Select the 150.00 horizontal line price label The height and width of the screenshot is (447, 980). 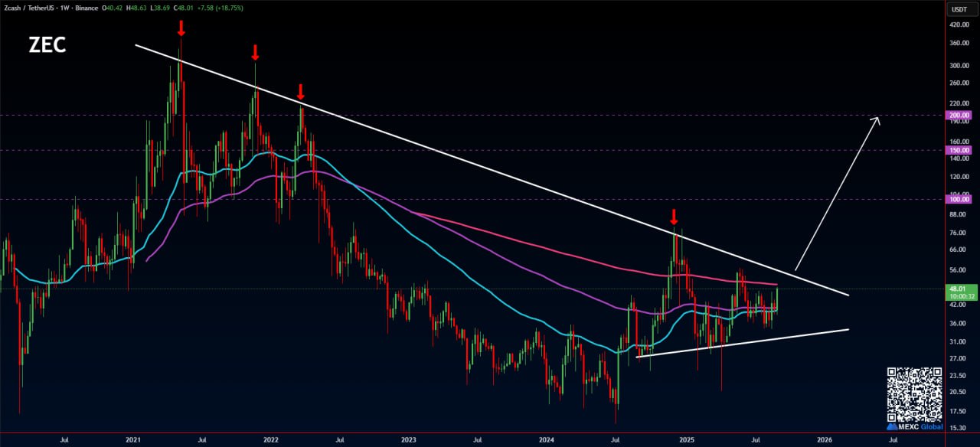pyautogui.click(x=959, y=150)
